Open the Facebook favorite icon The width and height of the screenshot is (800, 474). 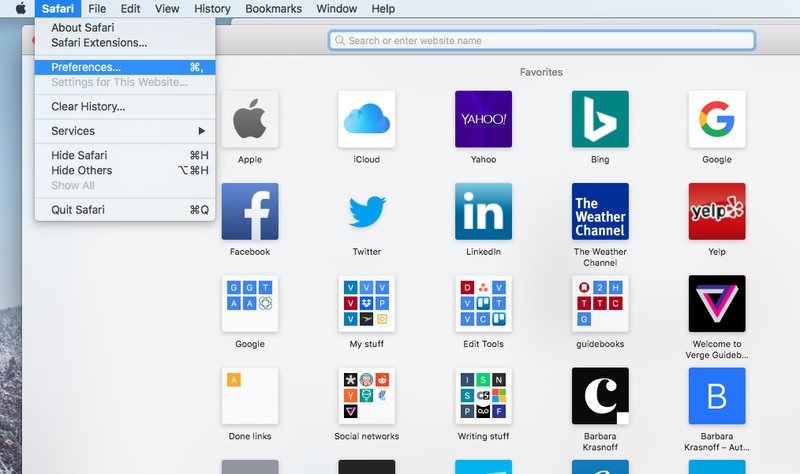tap(250, 211)
